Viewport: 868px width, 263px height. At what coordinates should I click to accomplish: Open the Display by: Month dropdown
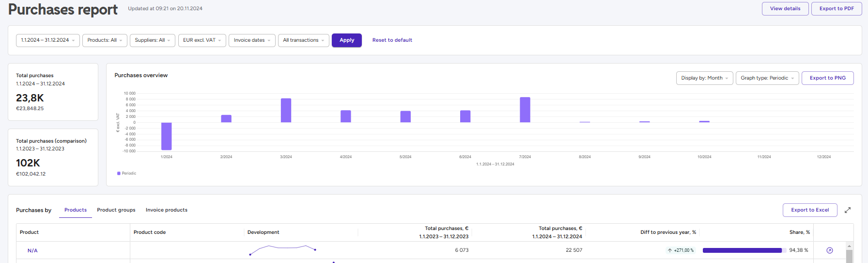click(704, 78)
